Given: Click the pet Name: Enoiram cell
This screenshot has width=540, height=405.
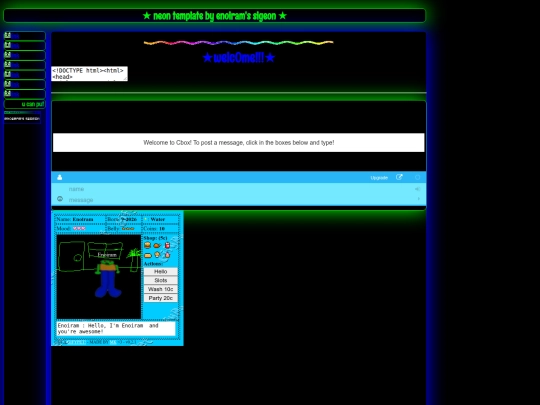Looking at the screenshot, I should [80, 219].
